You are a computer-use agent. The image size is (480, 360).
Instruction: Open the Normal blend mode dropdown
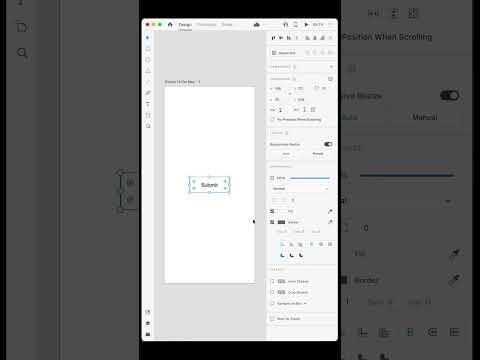(300, 189)
